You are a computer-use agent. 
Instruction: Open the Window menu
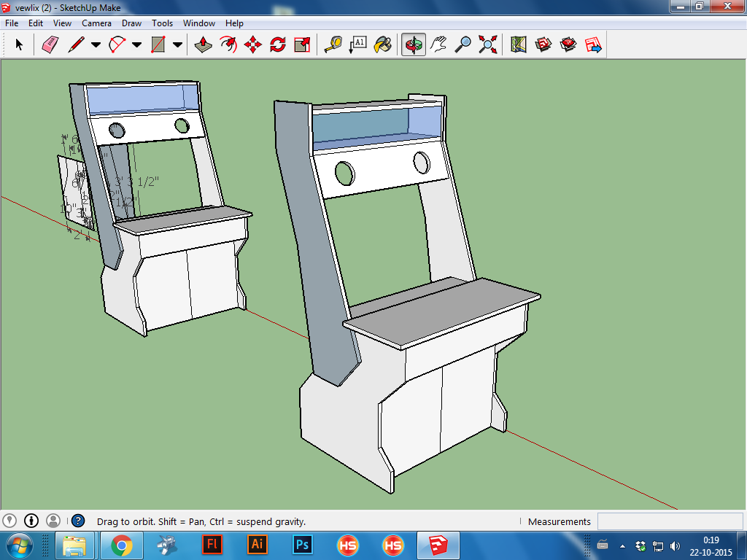click(198, 23)
